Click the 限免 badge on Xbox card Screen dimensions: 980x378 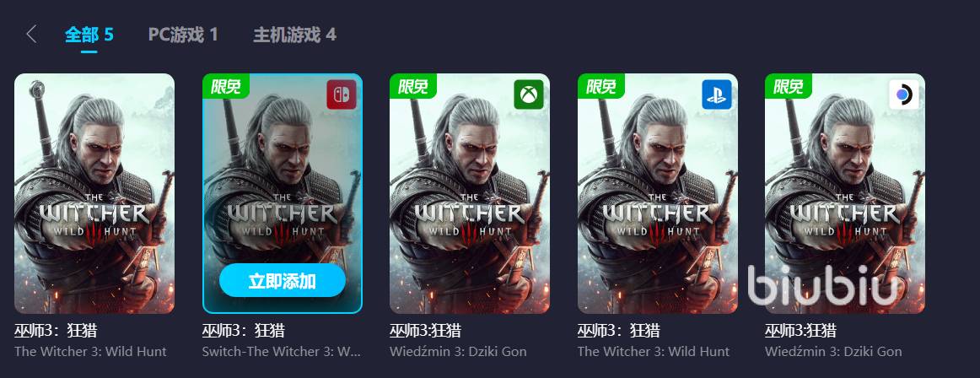pos(413,86)
